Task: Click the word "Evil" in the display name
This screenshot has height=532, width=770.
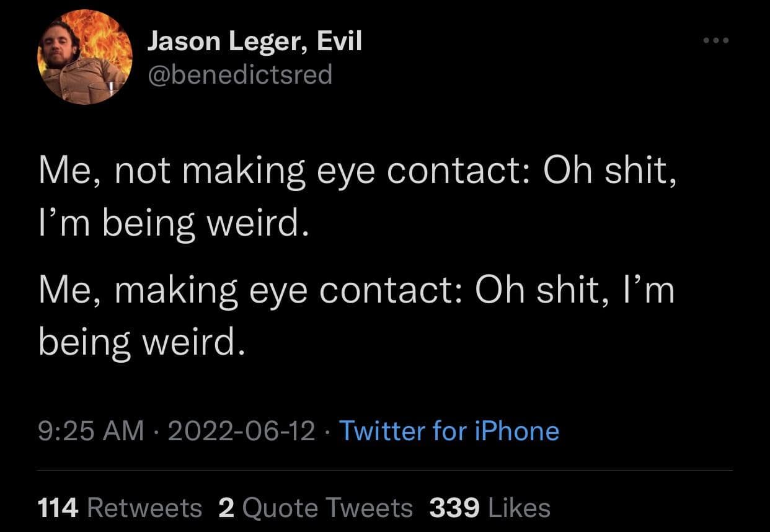Action: pyautogui.click(x=339, y=43)
